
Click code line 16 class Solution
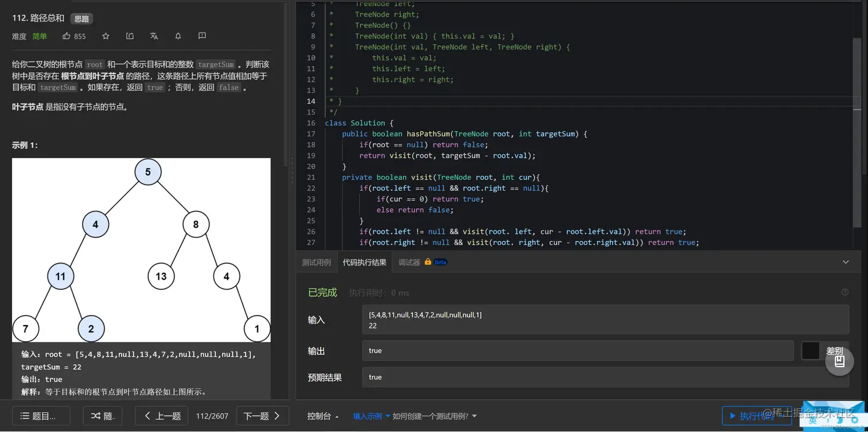tap(359, 123)
